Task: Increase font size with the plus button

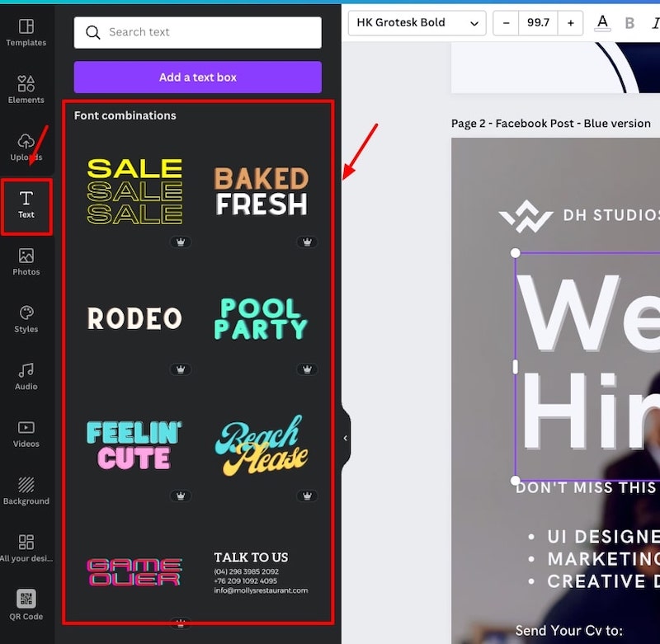Action: (x=570, y=23)
